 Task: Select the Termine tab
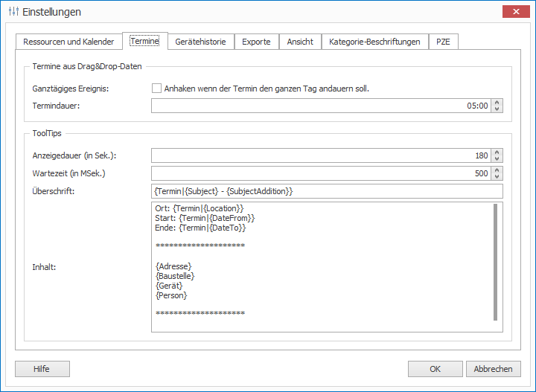145,41
